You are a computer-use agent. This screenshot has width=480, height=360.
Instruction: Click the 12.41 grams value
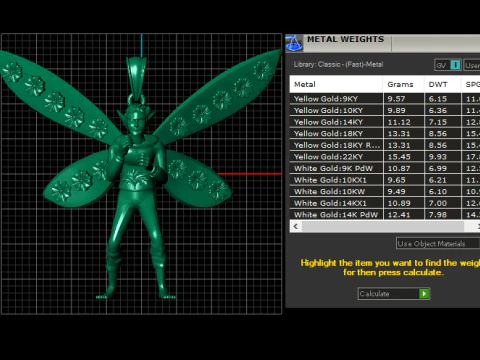(399, 215)
